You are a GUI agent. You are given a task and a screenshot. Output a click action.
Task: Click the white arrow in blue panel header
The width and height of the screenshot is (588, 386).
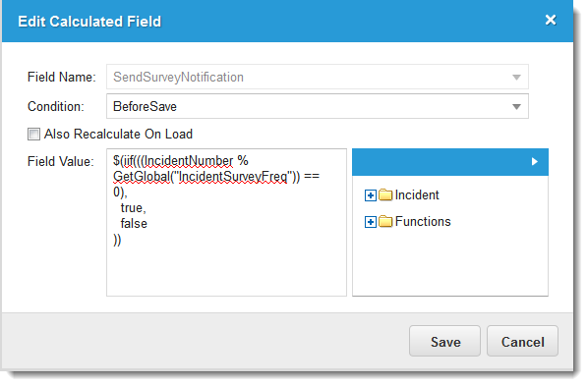coord(534,161)
